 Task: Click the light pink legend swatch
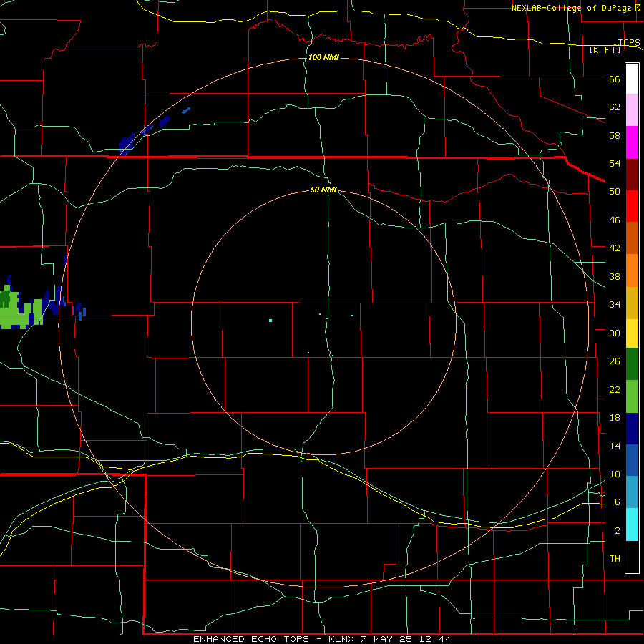click(x=632, y=109)
